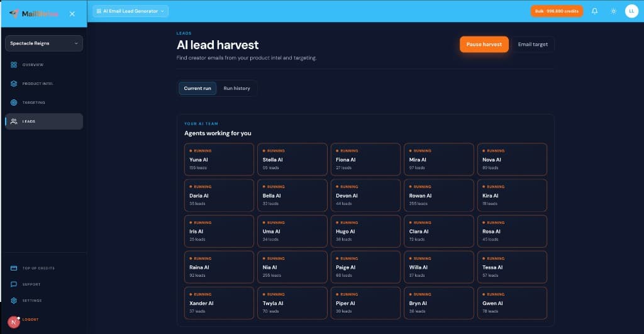Click the Pause harvest button
This screenshot has width=644, height=334.
pyautogui.click(x=484, y=45)
